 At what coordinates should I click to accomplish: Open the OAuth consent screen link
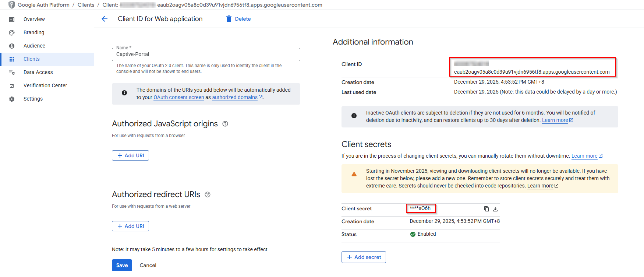[179, 97]
